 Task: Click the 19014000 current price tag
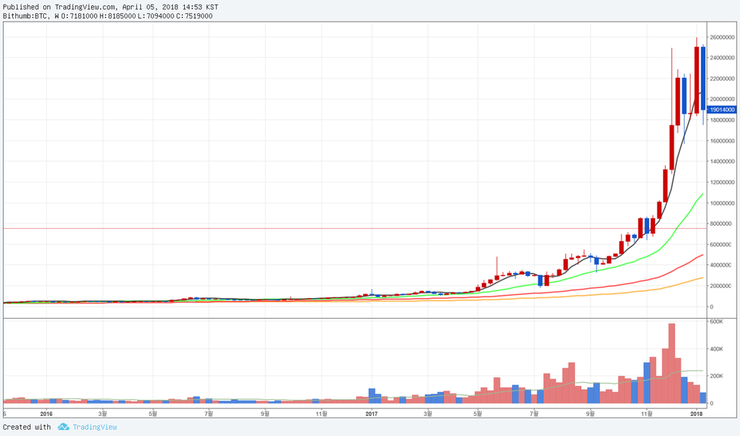point(722,109)
